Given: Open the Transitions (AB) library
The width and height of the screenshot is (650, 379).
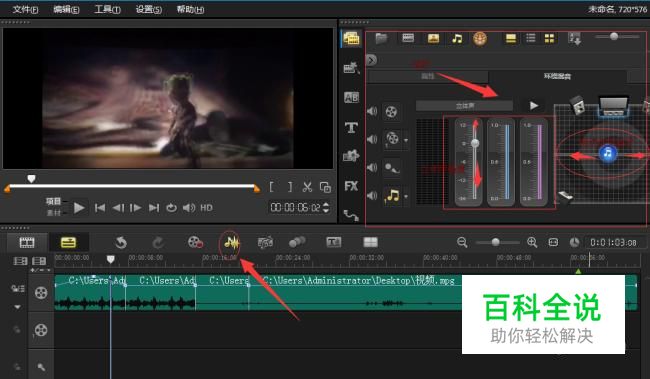Looking at the screenshot, I should [351, 97].
